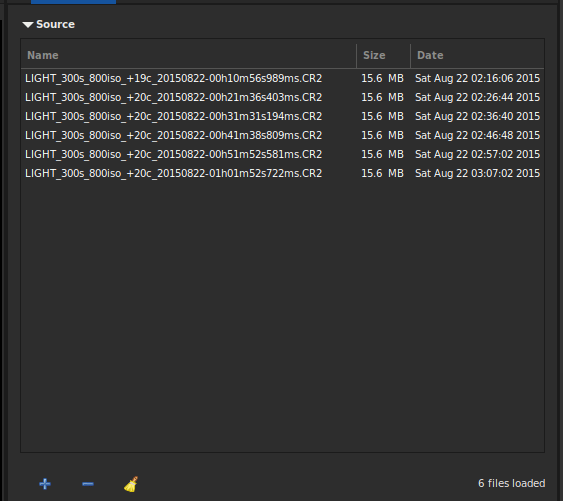Select file ending 00h41m38s809ms.CR2
Image resolution: width=563 pixels, height=501 pixels.
[x=173, y=135]
